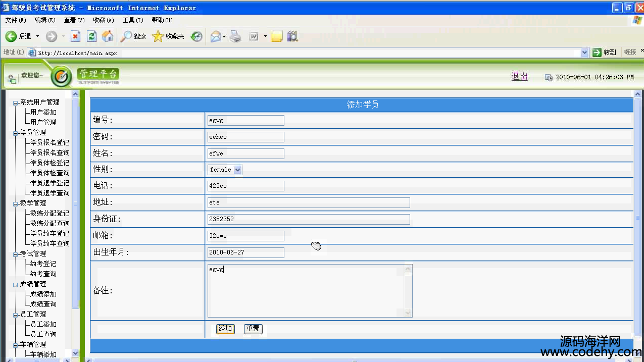
Task: Open 约考登记 in the sidebar
Action: coord(43,264)
